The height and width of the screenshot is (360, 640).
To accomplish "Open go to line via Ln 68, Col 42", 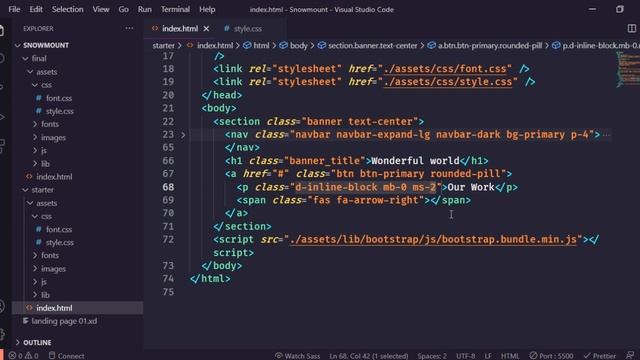I will (369, 356).
